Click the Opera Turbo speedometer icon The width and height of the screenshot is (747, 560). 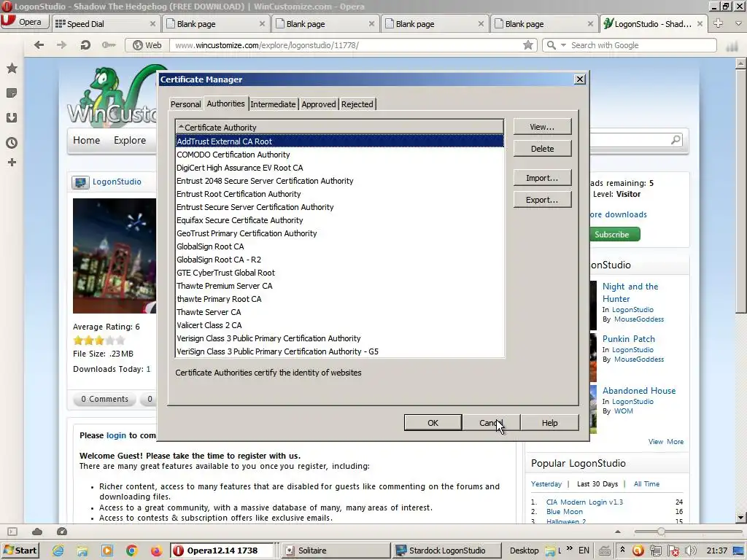coord(62,532)
